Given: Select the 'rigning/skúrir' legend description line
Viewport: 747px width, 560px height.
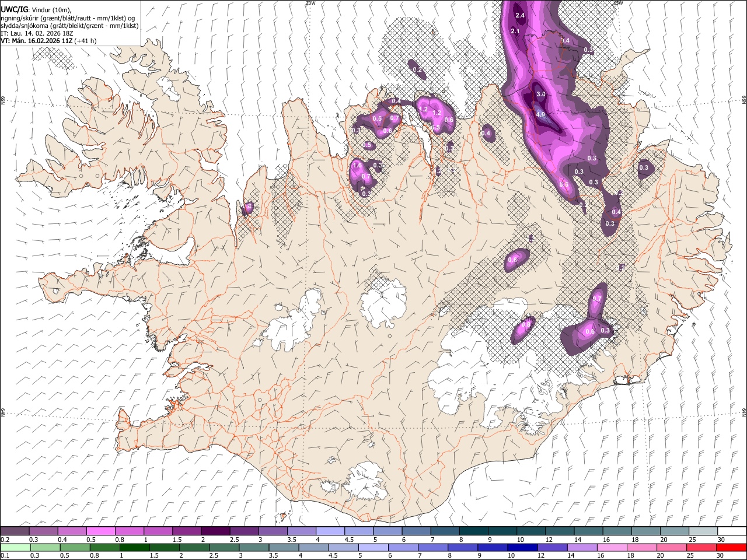Looking at the screenshot, I should [67, 18].
